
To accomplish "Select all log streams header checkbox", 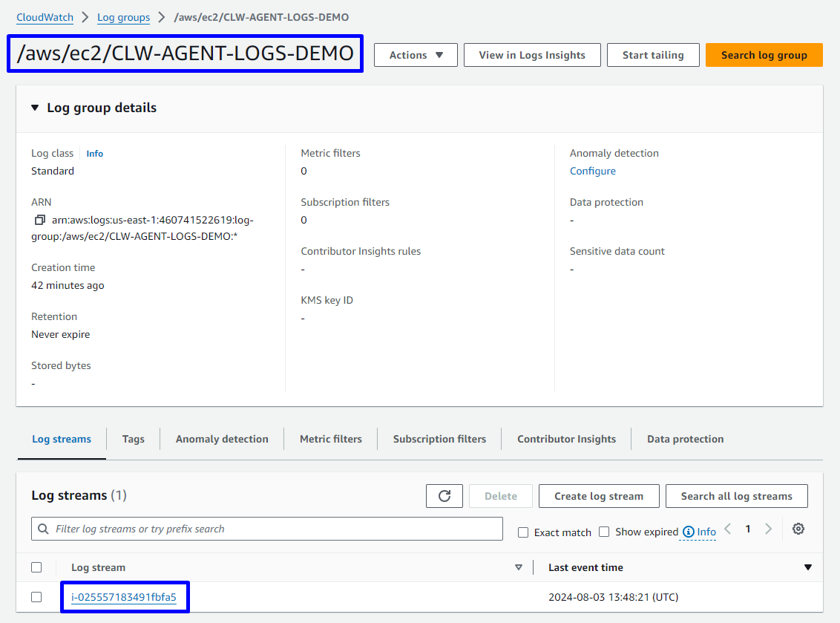I will click(x=36, y=567).
